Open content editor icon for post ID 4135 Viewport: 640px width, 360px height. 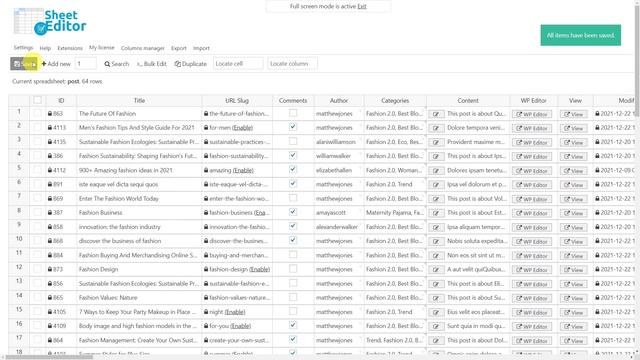pyautogui.click(x=436, y=142)
